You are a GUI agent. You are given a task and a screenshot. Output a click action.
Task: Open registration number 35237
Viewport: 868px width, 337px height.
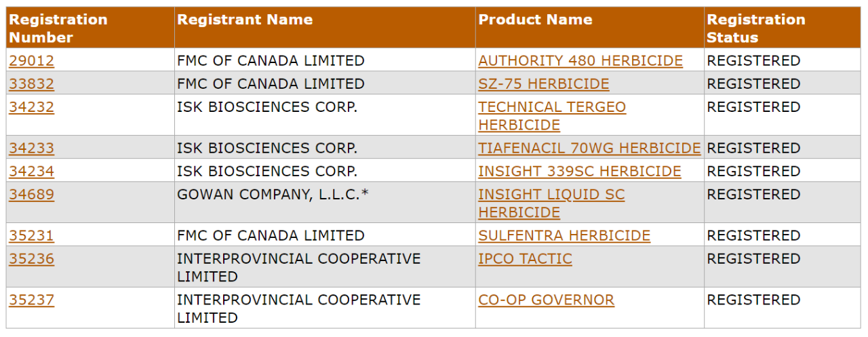pos(31,300)
